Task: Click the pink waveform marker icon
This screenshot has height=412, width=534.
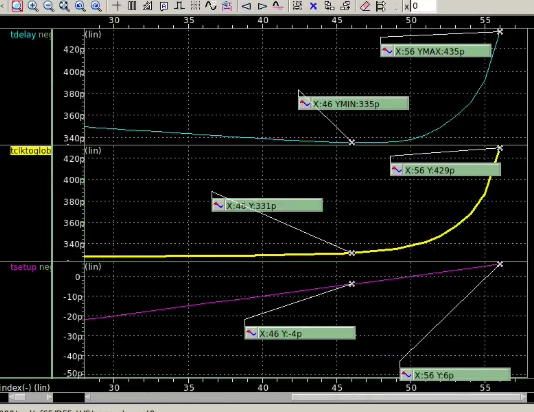Action: (x=278, y=6)
